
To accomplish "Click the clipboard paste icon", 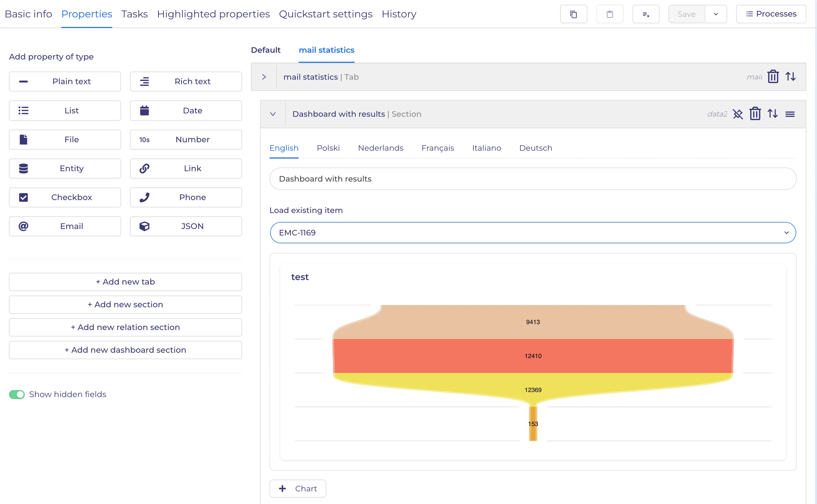I will click(x=610, y=14).
